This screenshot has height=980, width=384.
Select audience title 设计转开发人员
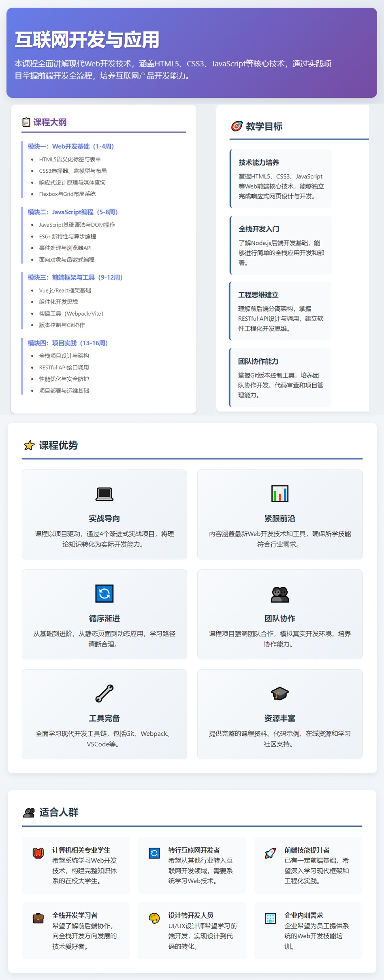191,915
